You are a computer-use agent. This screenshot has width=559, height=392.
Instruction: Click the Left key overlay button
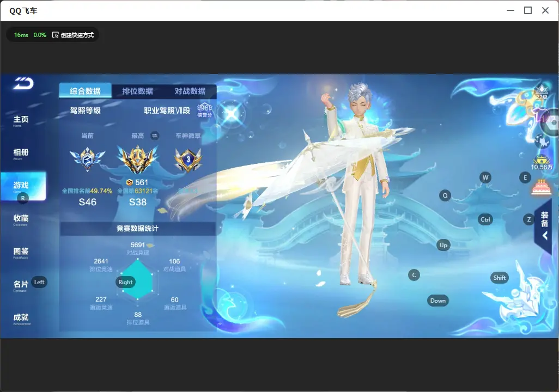click(39, 282)
